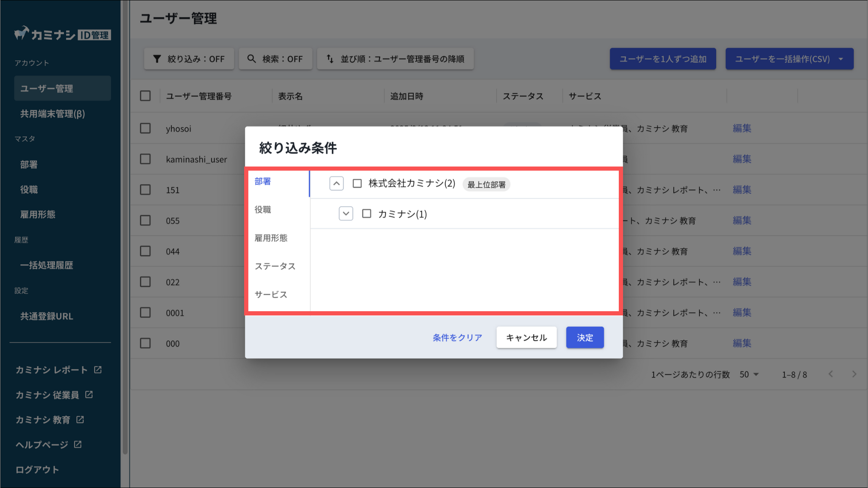Click the search magnifier icon
The height and width of the screenshot is (488, 868).
tap(251, 59)
